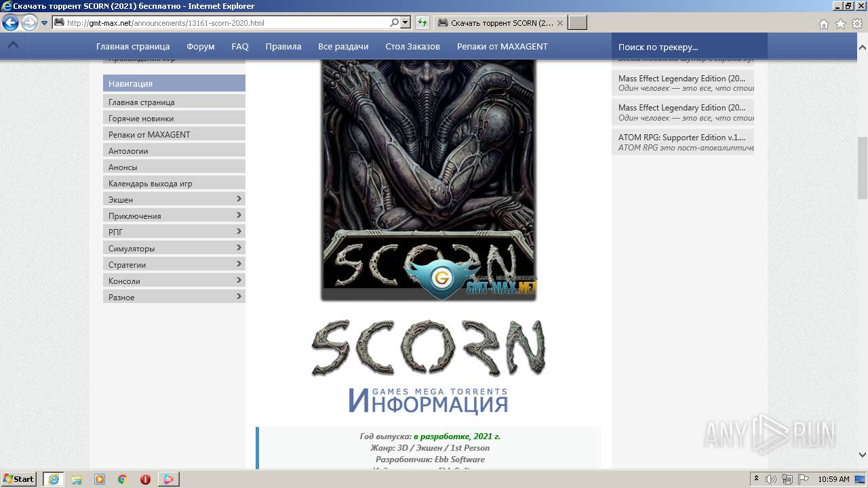Open 'Все раздачи' in top menu
This screenshot has height=488, width=868.
point(343,46)
